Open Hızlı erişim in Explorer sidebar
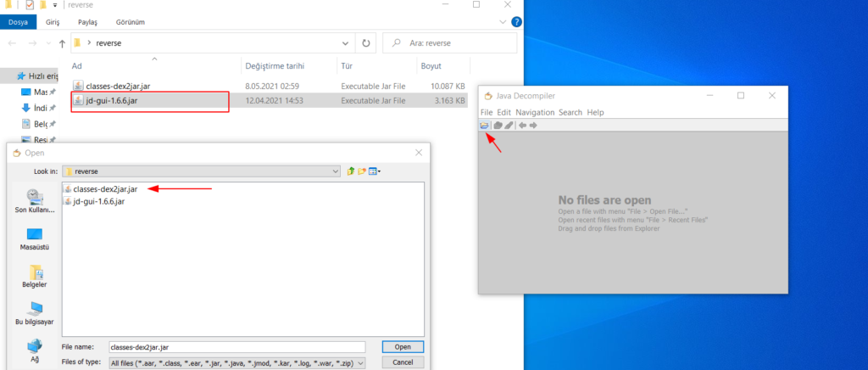The width and height of the screenshot is (868, 370). click(37, 76)
